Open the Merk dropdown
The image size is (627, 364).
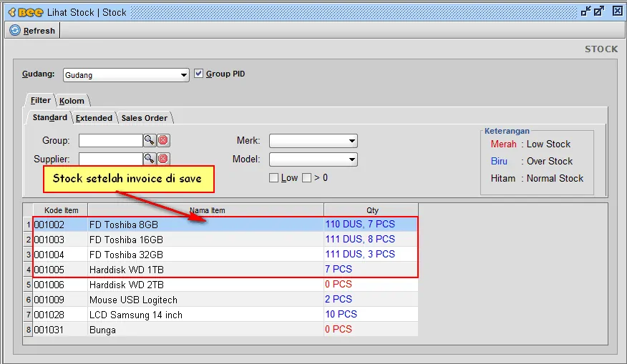point(313,141)
